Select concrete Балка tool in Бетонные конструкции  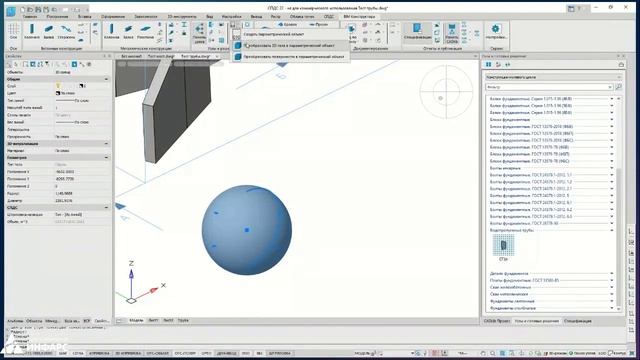(x=49, y=32)
